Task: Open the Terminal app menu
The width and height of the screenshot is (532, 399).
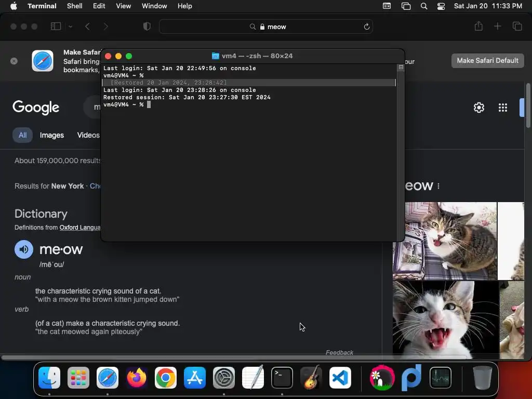Action: 42,6
